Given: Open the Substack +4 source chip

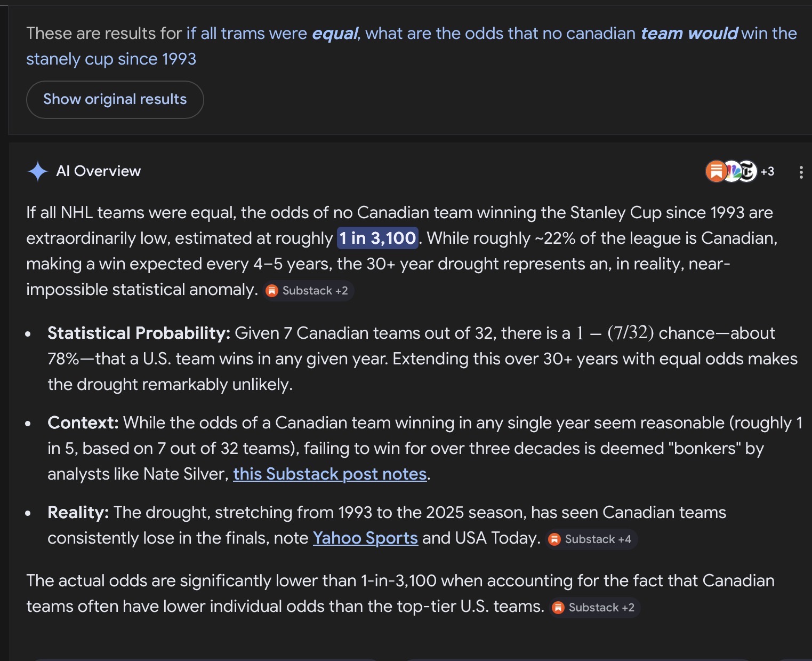Looking at the screenshot, I should [591, 539].
